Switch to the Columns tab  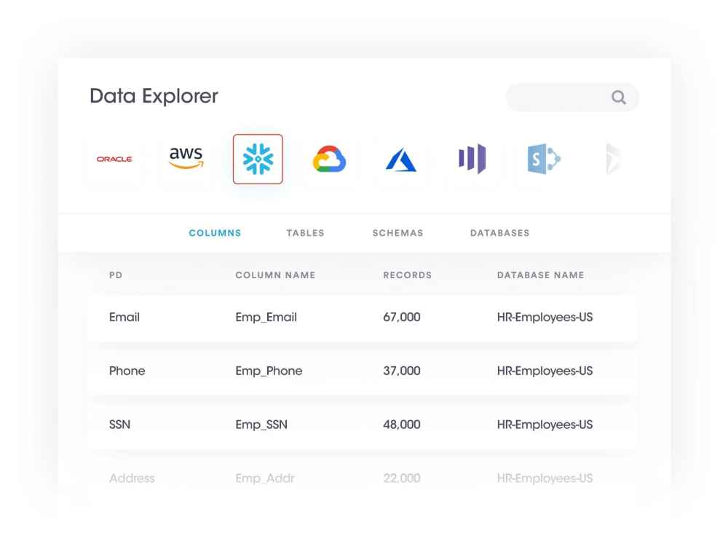[215, 233]
